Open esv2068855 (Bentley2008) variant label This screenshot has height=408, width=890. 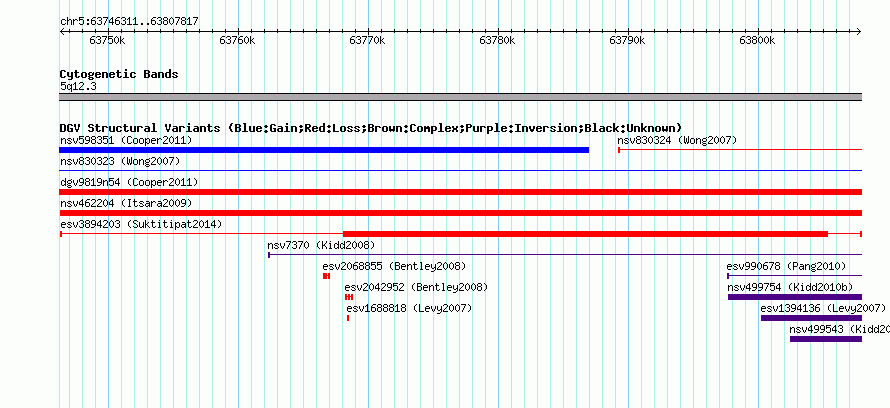coord(394,267)
